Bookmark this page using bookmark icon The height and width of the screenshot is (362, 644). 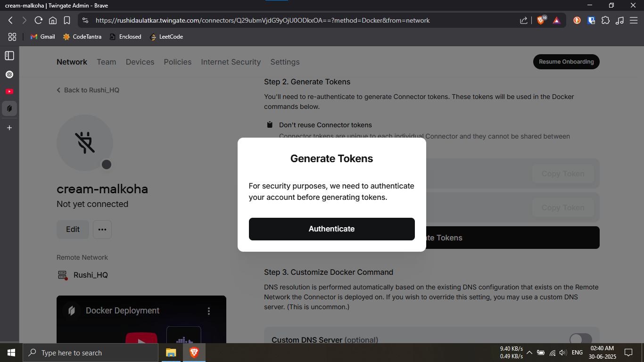coord(67,20)
